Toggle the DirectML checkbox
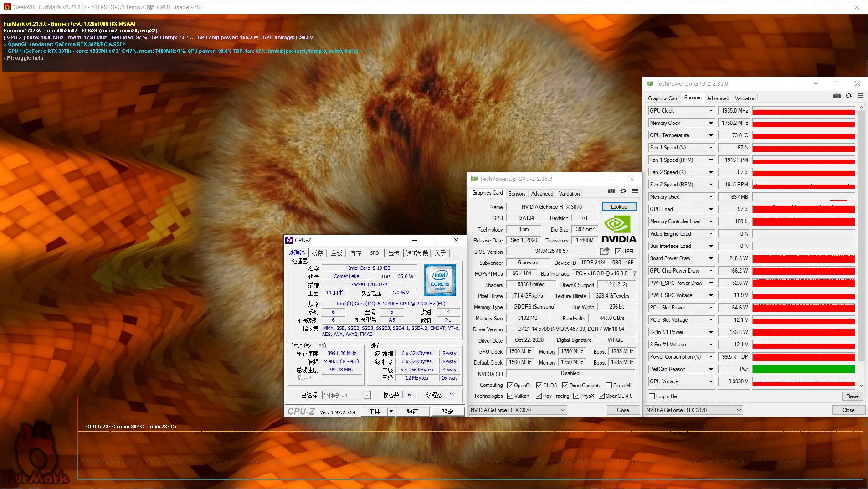This screenshot has width=868, height=489. (609, 386)
